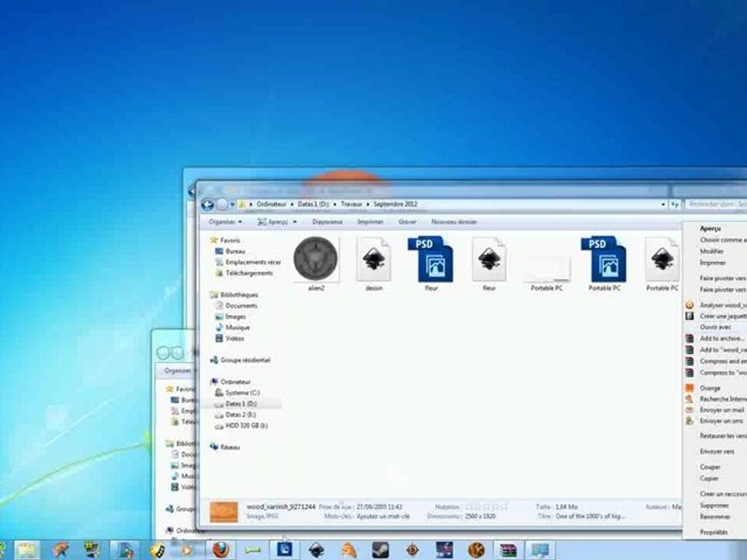Viewport: 747px width, 560px height.
Task: Open HDD 320 GB (I:) drive
Action: click(241, 426)
